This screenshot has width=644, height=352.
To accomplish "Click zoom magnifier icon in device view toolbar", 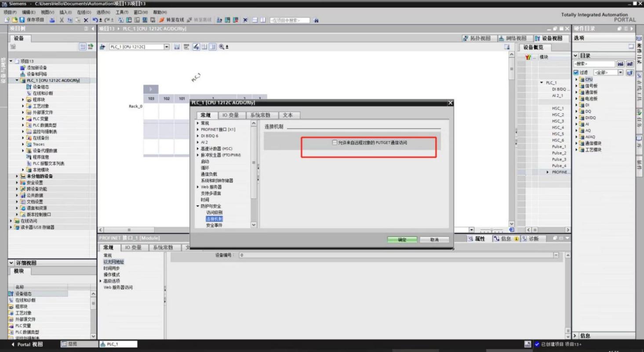I will 222,47.
